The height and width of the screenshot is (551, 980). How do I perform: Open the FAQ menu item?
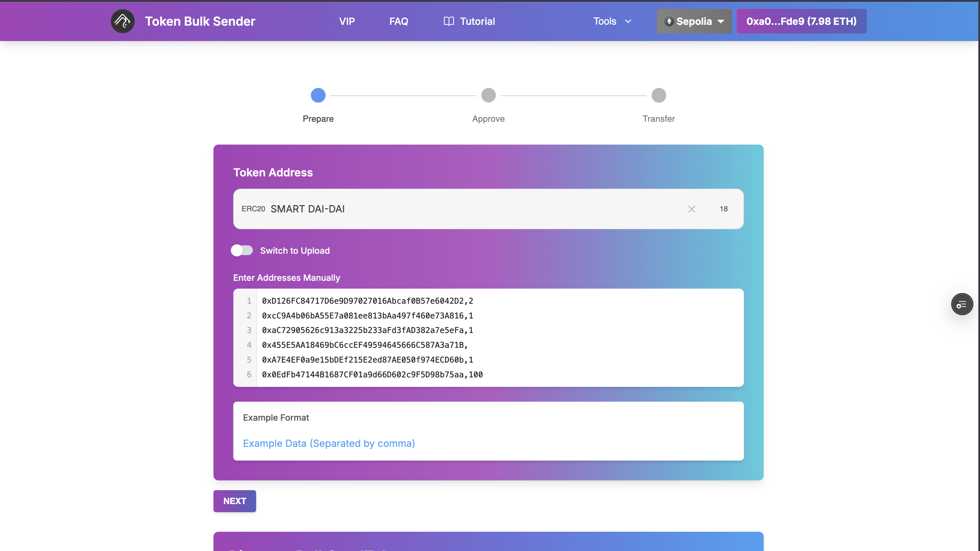pos(398,21)
